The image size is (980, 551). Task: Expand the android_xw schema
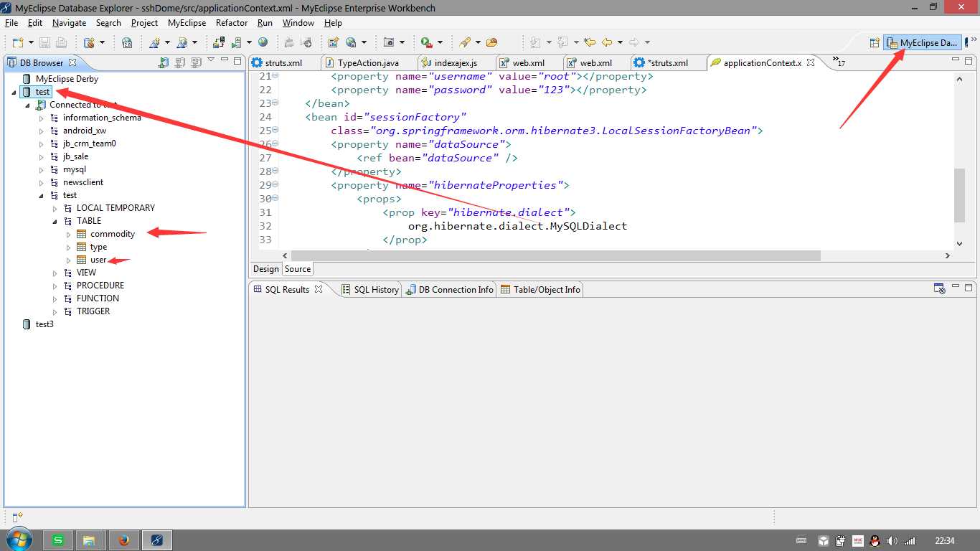(x=42, y=131)
